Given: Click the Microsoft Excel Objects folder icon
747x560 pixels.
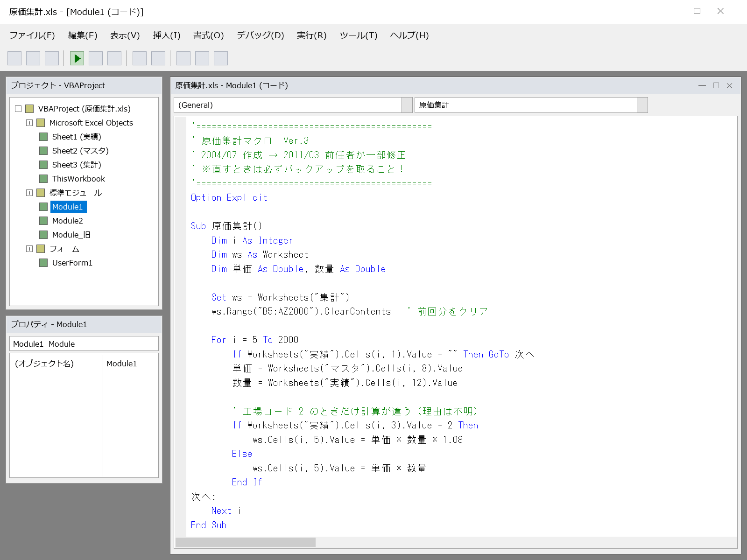Looking at the screenshot, I should [x=41, y=123].
